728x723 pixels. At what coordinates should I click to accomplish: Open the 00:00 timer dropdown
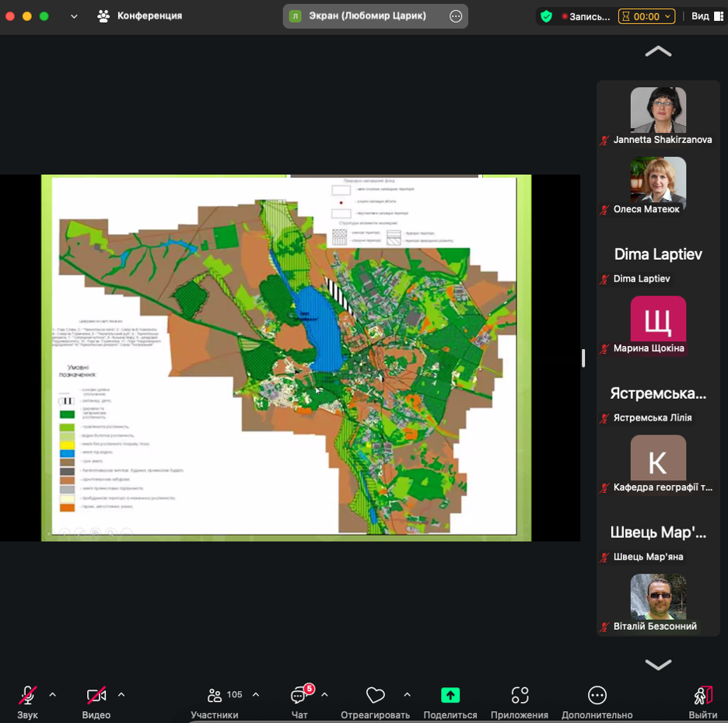tap(646, 16)
